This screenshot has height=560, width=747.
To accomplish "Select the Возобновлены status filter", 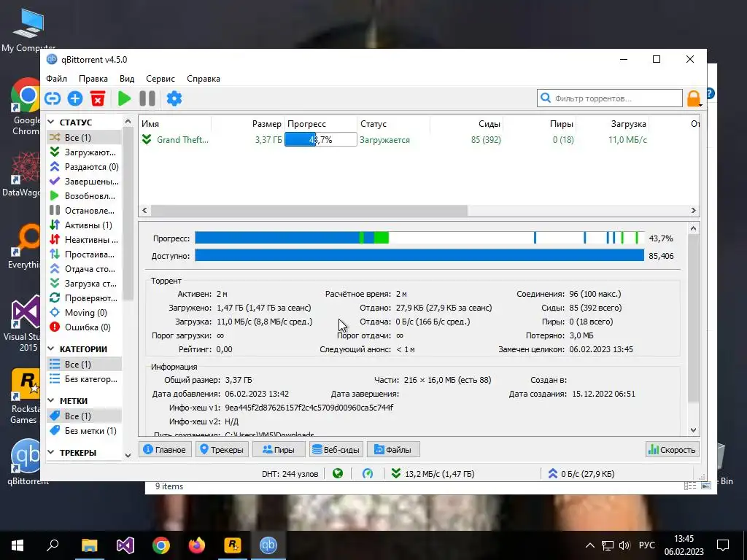I will coord(85,195).
